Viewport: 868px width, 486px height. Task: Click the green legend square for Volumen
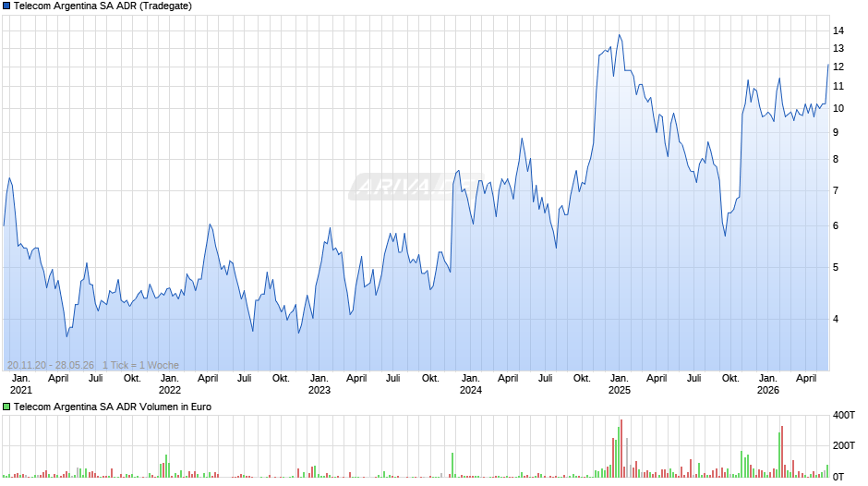[6, 407]
